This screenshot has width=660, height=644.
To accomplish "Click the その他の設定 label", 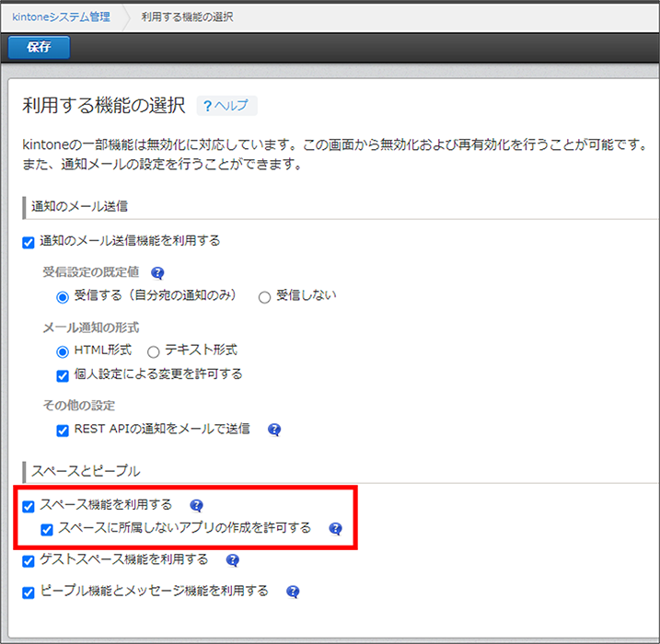I will (x=79, y=405).
